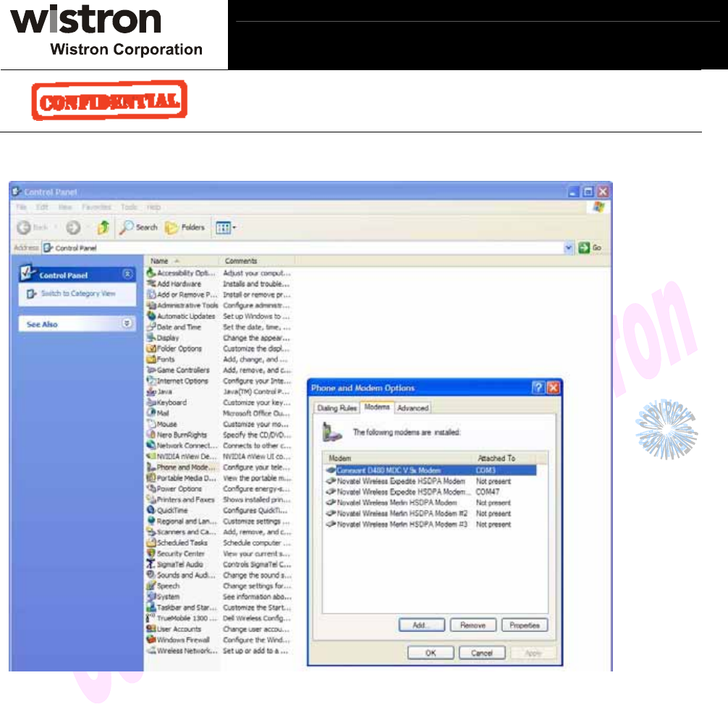Select the Display icon
This screenshot has height=704, width=728.
(x=151, y=337)
